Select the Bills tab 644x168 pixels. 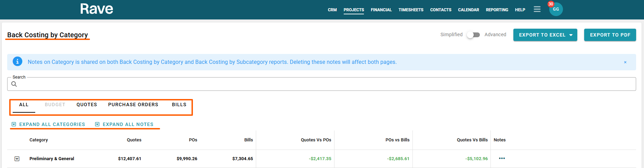[179, 105]
